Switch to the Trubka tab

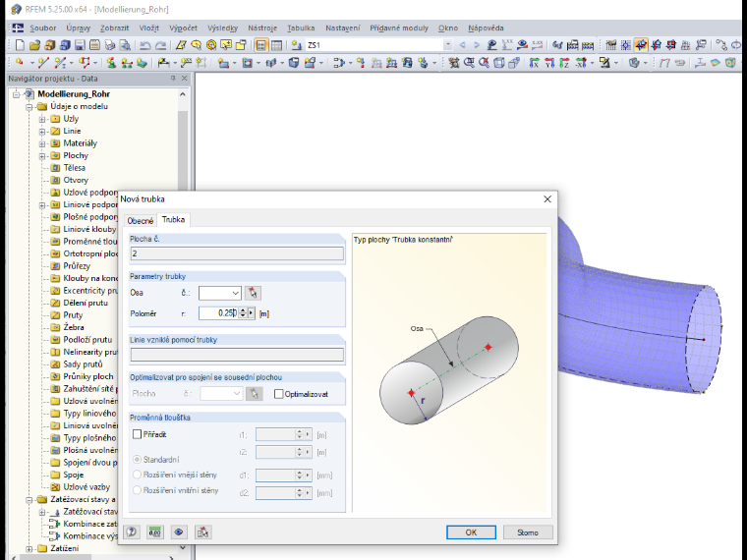(173, 219)
